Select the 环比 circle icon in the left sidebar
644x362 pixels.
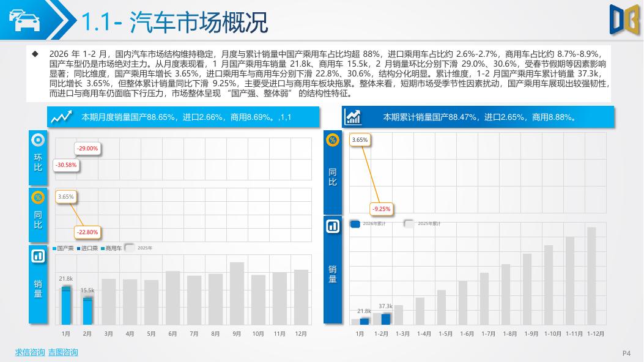click(x=37, y=141)
